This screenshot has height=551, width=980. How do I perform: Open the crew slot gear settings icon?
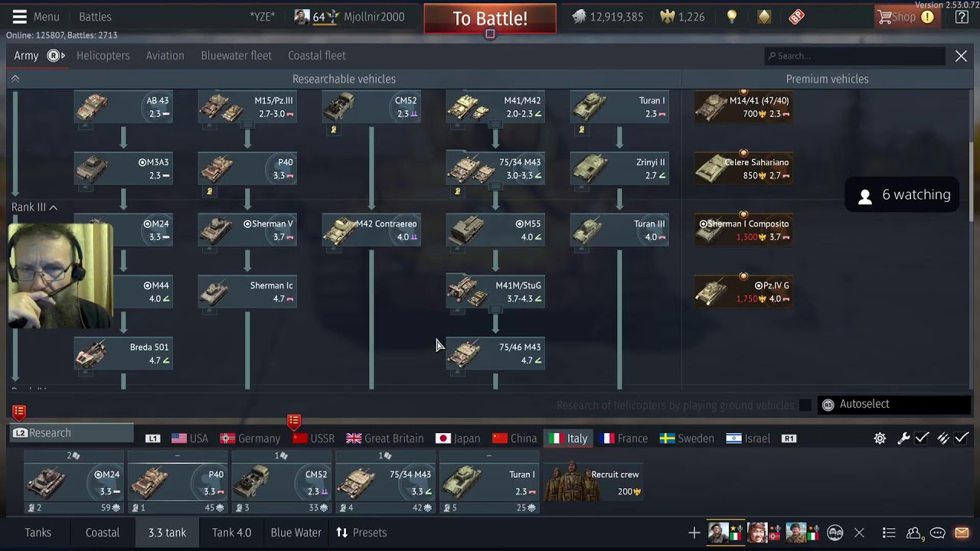880,439
